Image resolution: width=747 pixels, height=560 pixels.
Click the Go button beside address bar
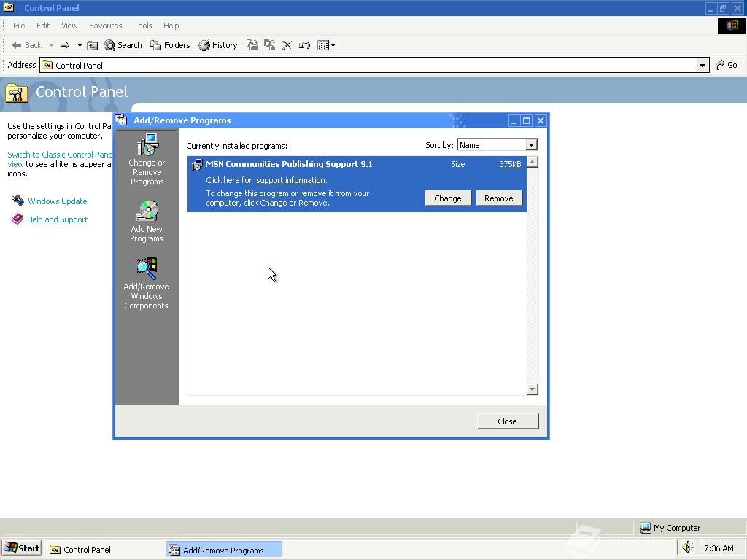tap(727, 65)
